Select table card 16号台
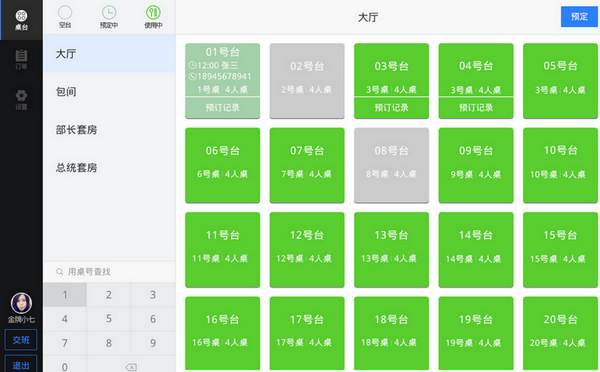This screenshot has height=372, width=600. coord(223,333)
